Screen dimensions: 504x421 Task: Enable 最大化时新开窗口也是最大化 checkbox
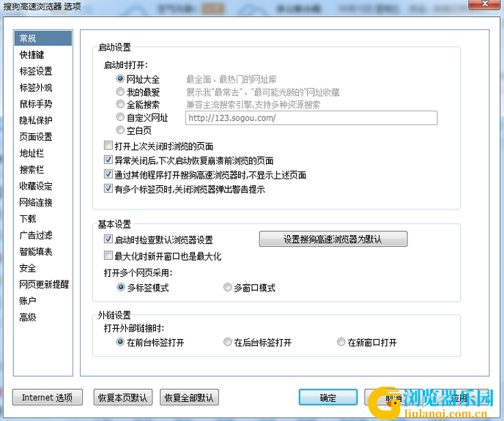108,256
